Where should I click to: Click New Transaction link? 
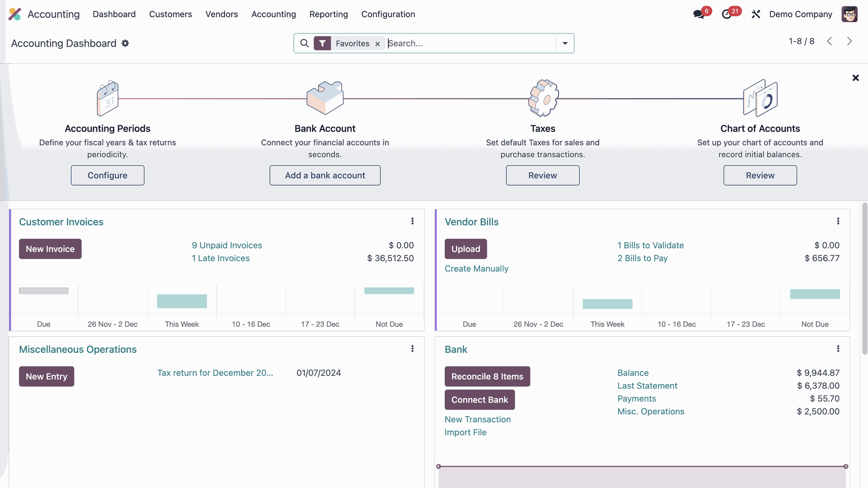[477, 419]
